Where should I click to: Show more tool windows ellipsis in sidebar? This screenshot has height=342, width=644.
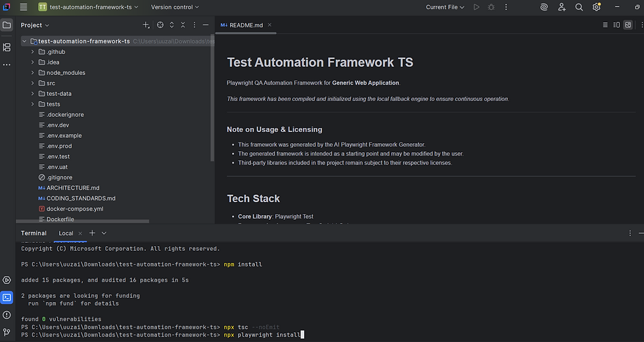click(x=7, y=65)
